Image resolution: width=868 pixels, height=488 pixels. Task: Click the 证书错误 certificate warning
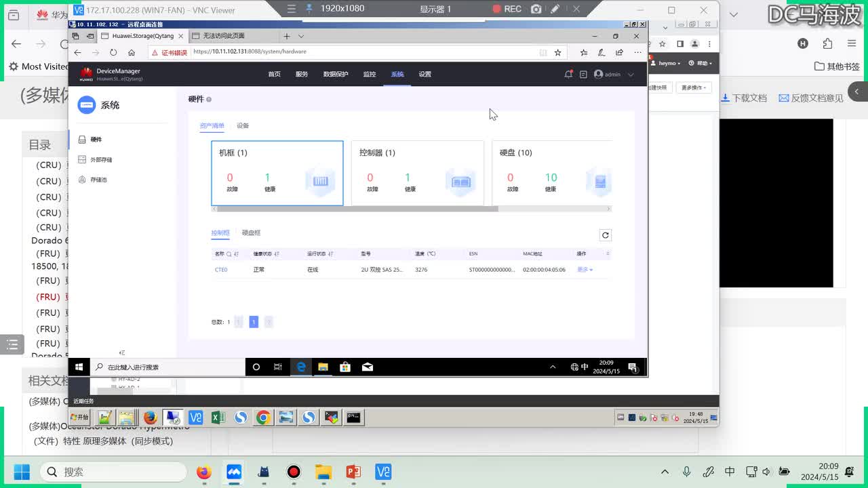point(169,52)
